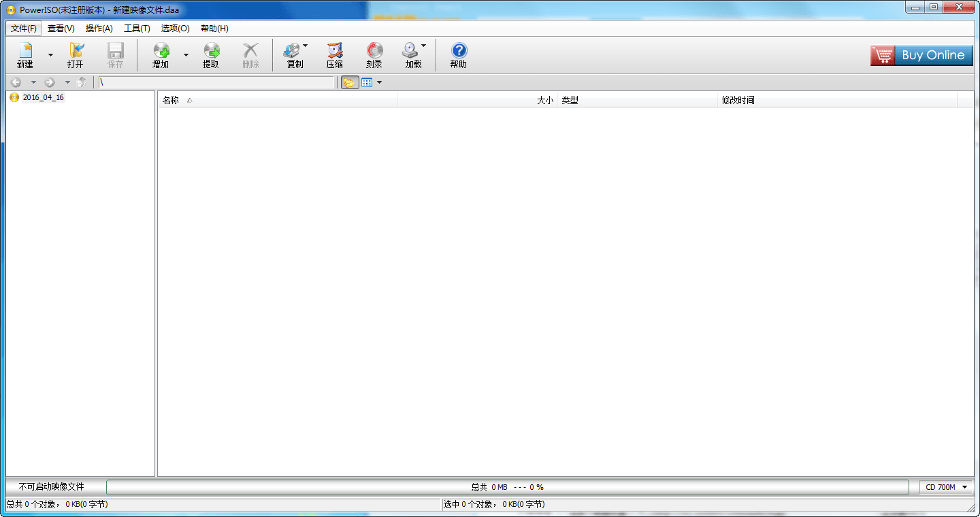Open the 查看(V) menu
This screenshot has width=980, height=517.
61,29
